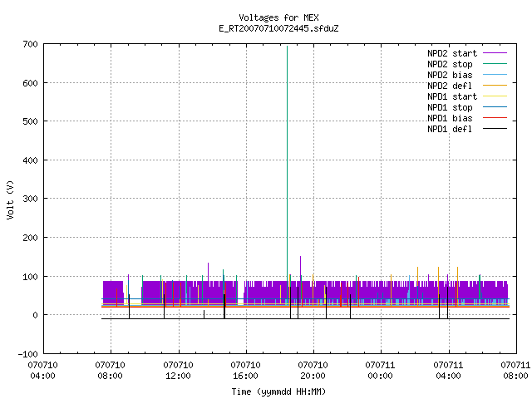Click the 'NPD2 defl' legend label
This screenshot has width=532, height=399.
click(450, 86)
